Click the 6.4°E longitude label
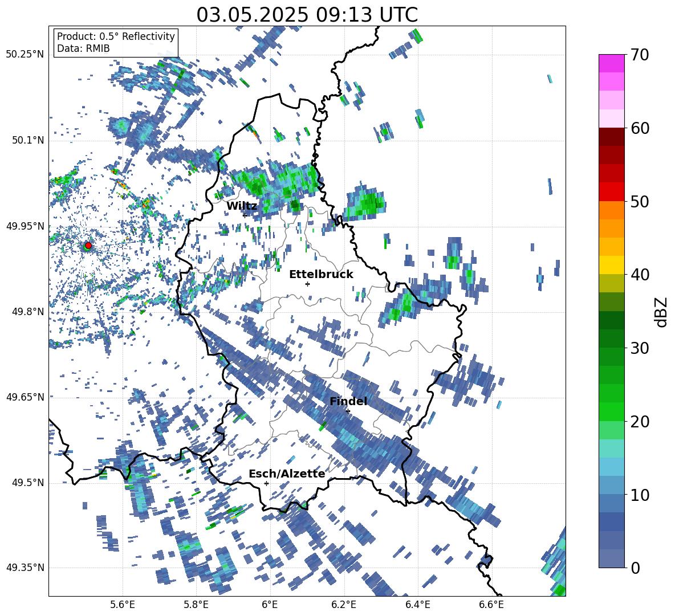This screenshot has height=616, width=675. pos(417,605)
